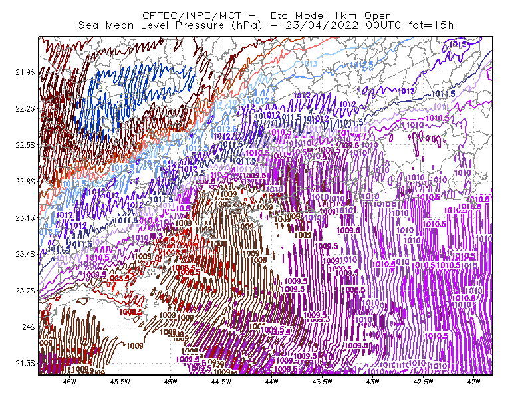Click the 24S latitude axis label
Image resolution: width=532 pixels, height=411 pixels.
pyautogui.click(x=29, y=327)
